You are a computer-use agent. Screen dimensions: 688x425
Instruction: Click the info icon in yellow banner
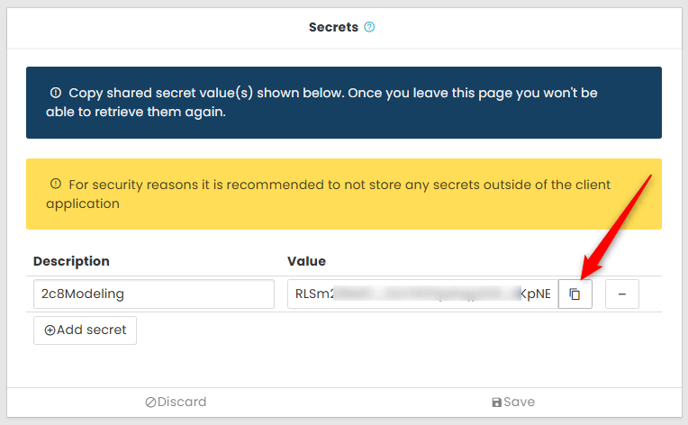pos(56,184)
